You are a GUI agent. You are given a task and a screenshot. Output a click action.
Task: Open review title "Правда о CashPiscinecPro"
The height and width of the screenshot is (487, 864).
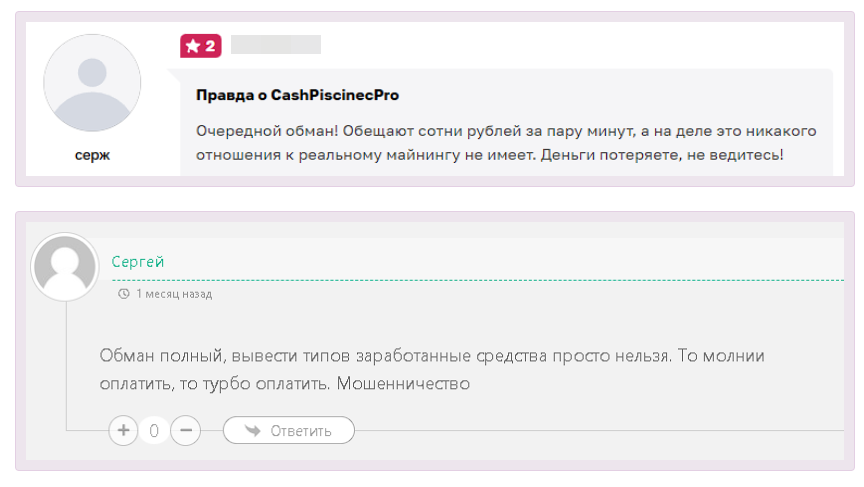pyautogui.click(x=297, y=95)
